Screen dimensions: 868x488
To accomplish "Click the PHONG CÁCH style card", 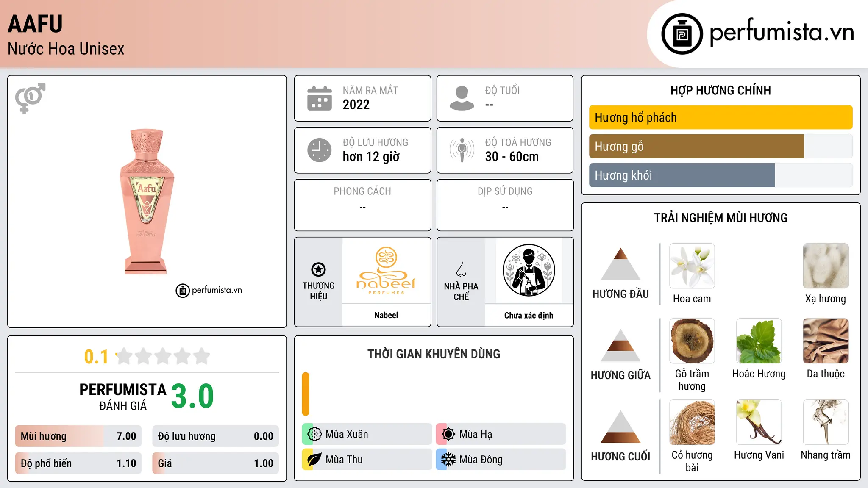I will pos(362,205).
